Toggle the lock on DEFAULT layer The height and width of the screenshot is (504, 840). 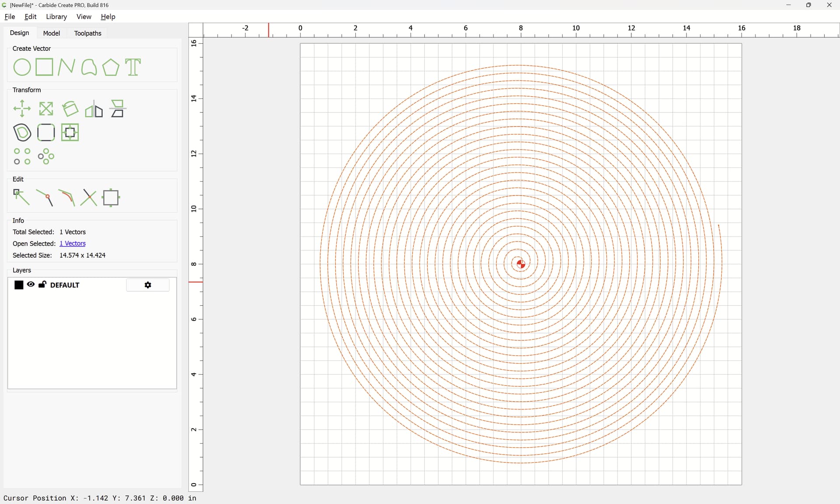tap(42, 285)
